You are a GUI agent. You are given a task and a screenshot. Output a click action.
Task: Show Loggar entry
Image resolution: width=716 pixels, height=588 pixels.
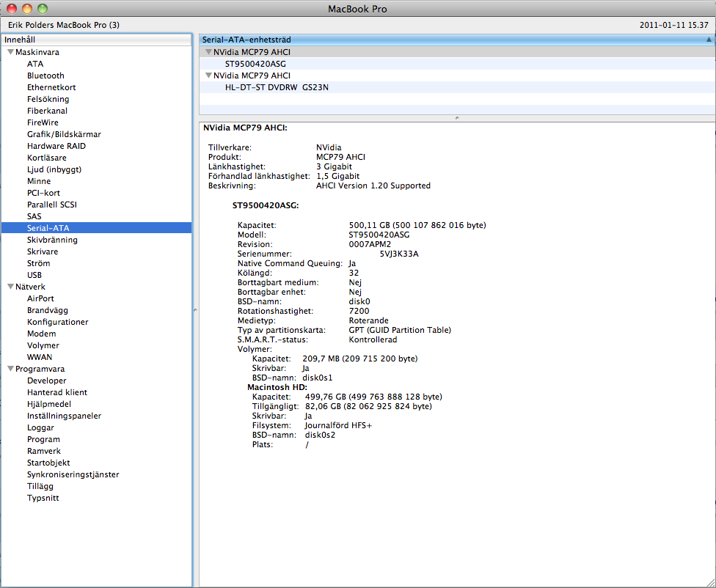point(40,427)
